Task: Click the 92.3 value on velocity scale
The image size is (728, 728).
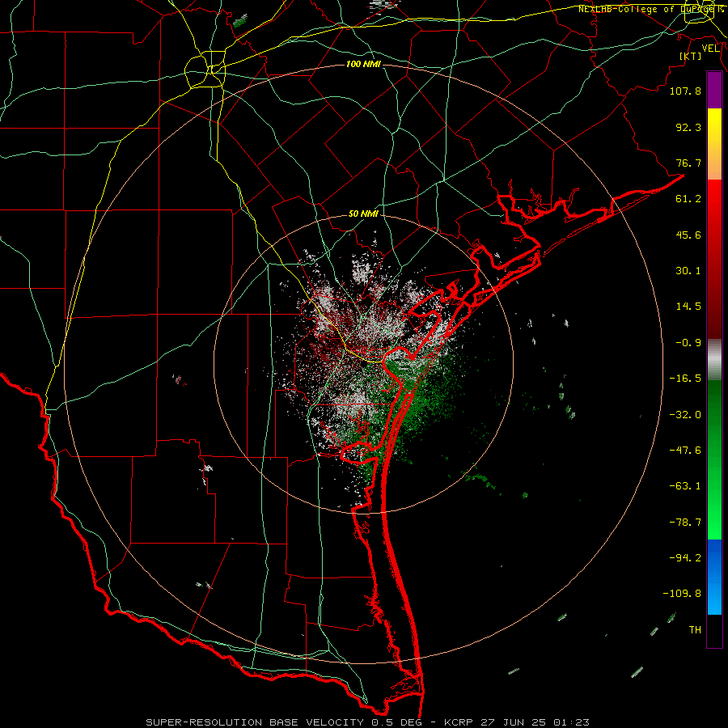Action: click(x=688, y=127)
